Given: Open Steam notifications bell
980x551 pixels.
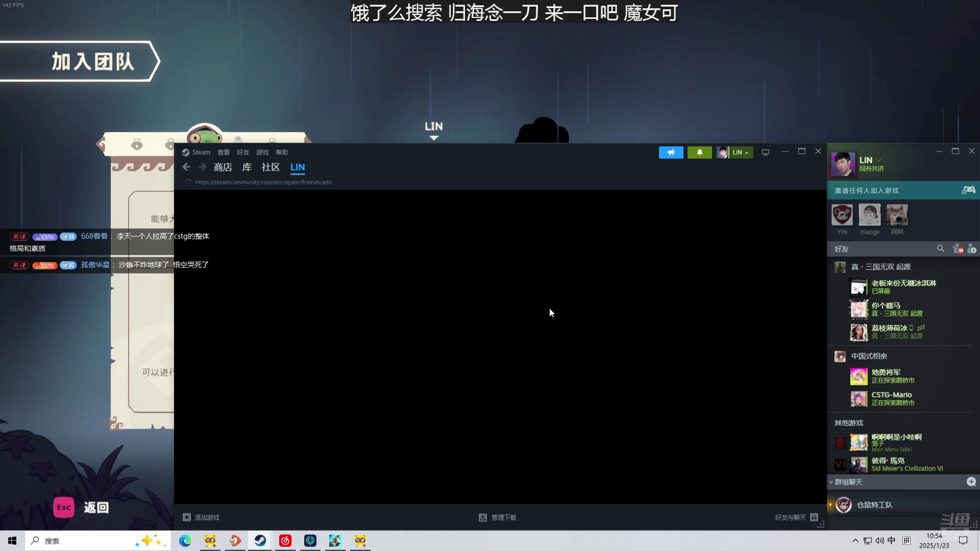Looking at the screenshot, I should point(700,153).
